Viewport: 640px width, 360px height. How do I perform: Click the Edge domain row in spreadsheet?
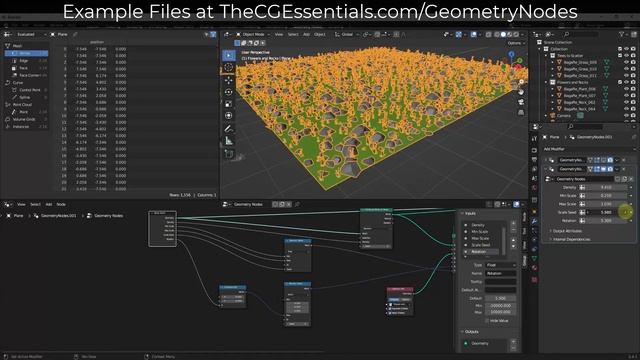(27, 60)
